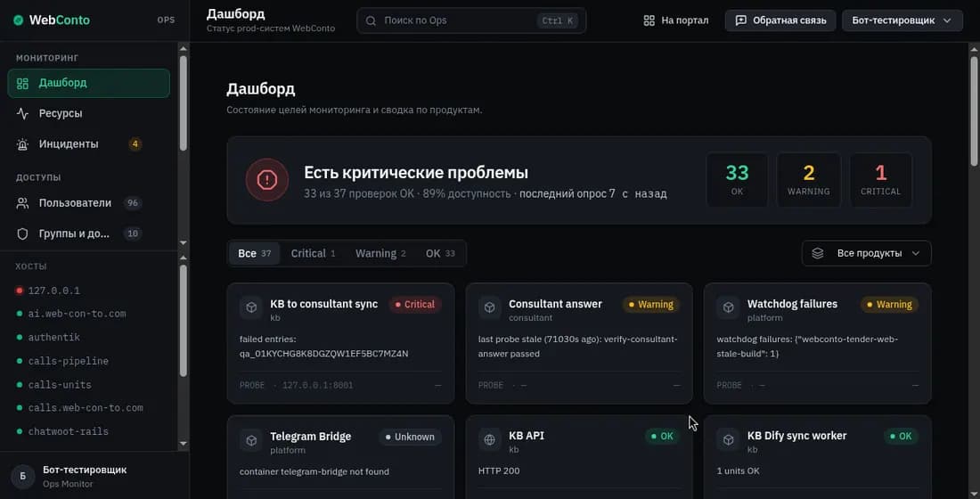
Task: Click the hosts list scrollbar down arrow
Action: tap(184, 444)
